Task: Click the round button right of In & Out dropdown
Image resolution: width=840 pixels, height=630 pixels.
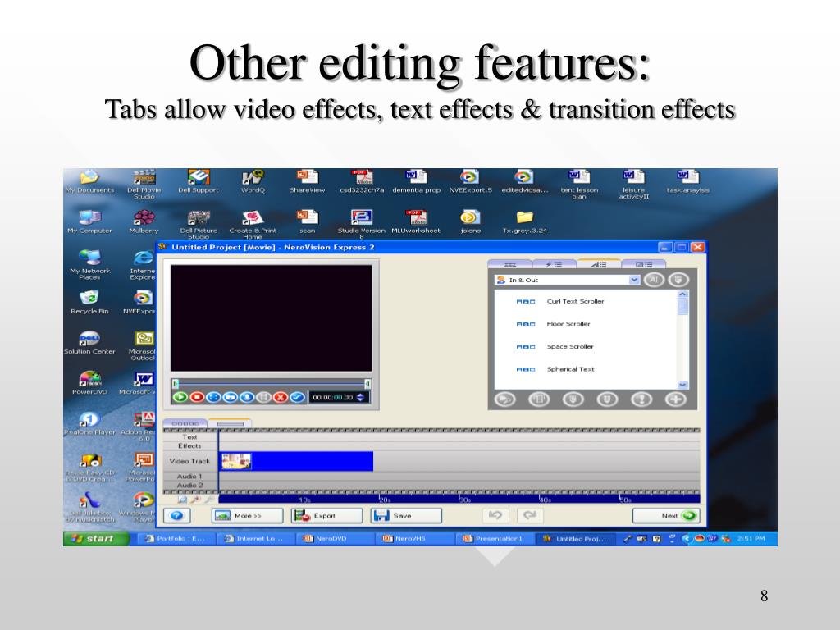Action: point(654,280)
